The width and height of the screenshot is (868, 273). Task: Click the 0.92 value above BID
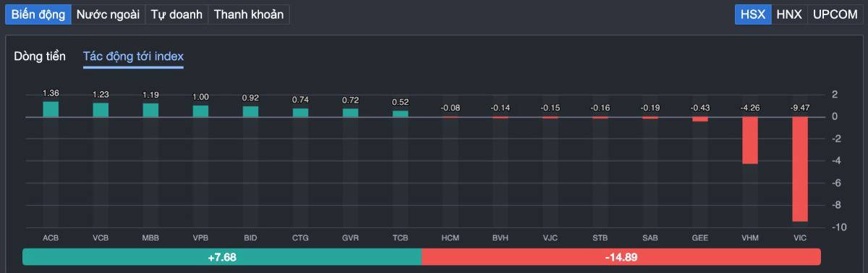coord(250,98)
